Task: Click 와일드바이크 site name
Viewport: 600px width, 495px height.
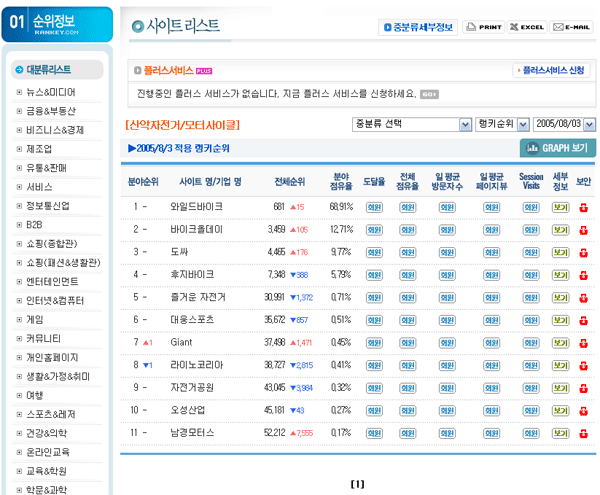Action: click(x=197, y=207)
